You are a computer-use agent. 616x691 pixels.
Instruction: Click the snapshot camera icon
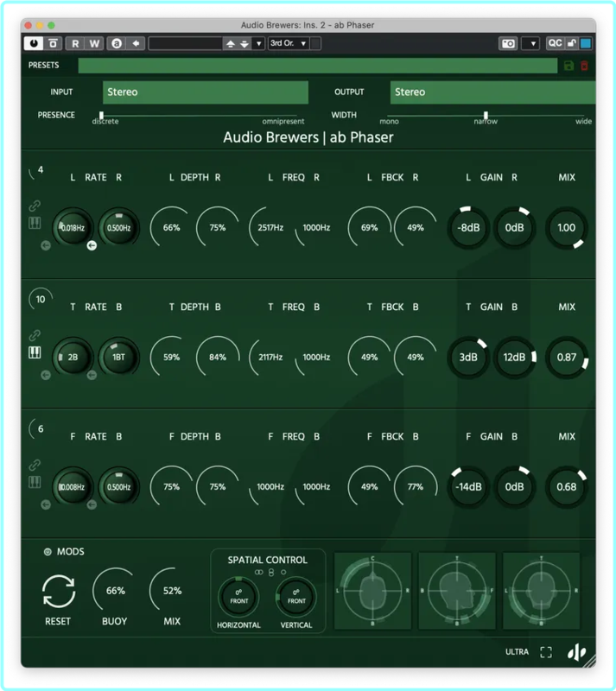tap(507, 43)
